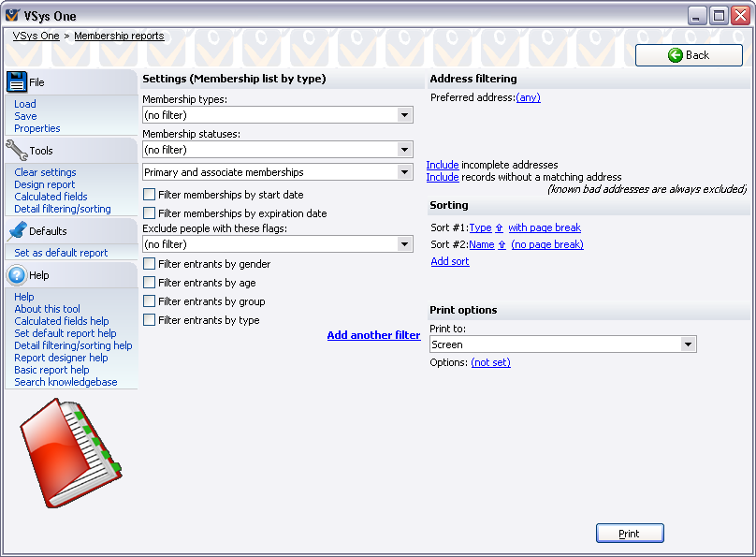Viewport: 756px width, 557px height.
Task: Click Save in File section
Action: pyautogui.click(x=25, y=116)
